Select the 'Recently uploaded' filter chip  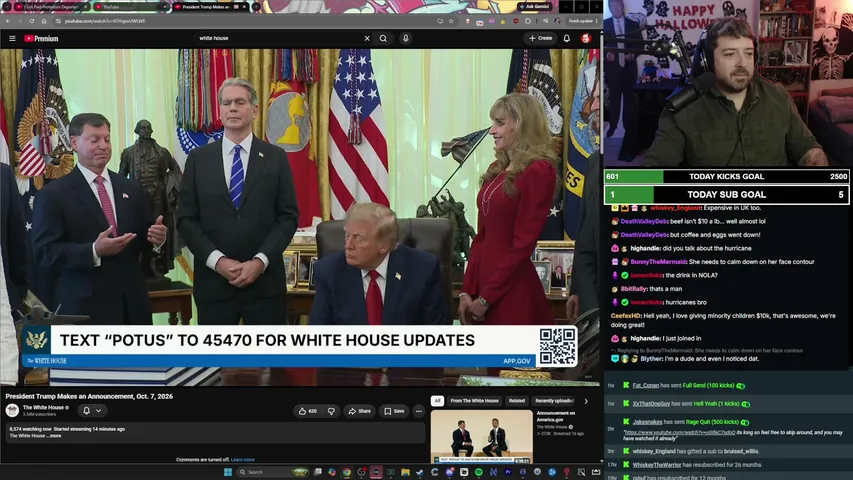pos(554,401)
